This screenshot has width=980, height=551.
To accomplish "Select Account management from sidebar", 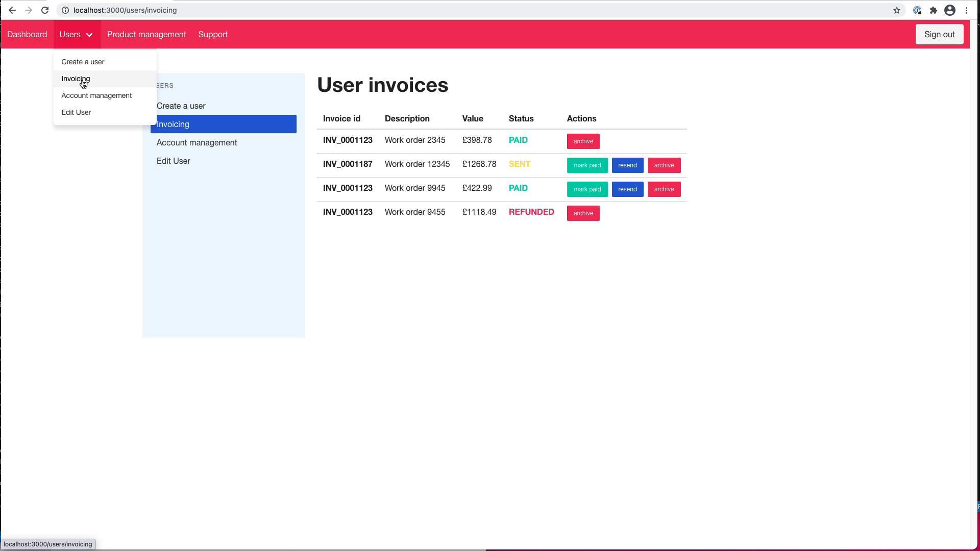I will pyautogui.click(x=197, y=143).
